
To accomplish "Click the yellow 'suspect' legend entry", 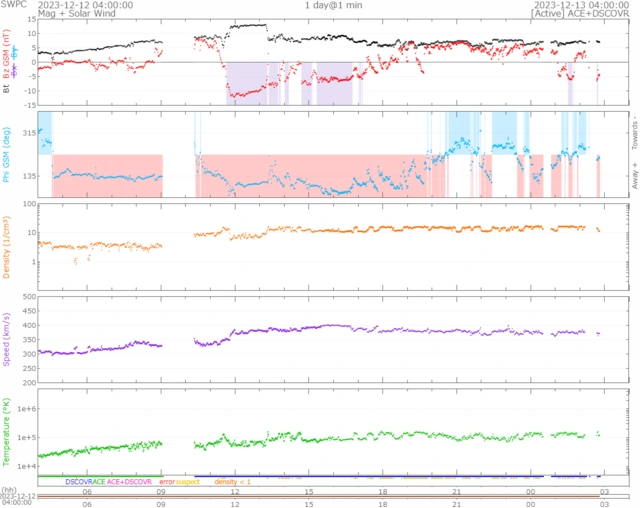I will (188, 482).
